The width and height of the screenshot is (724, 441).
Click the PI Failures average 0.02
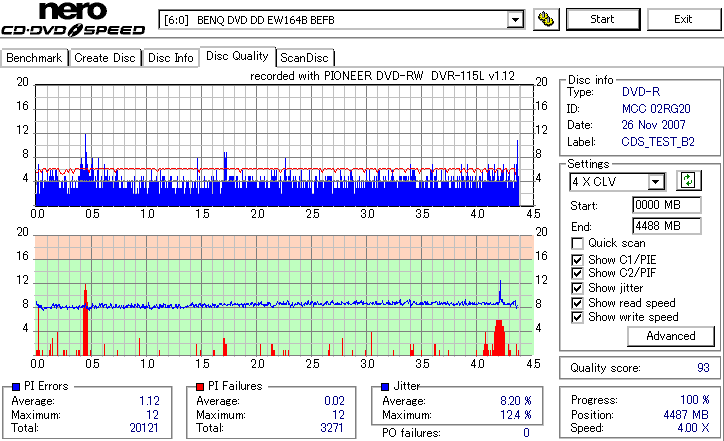(x=334, y=401)
